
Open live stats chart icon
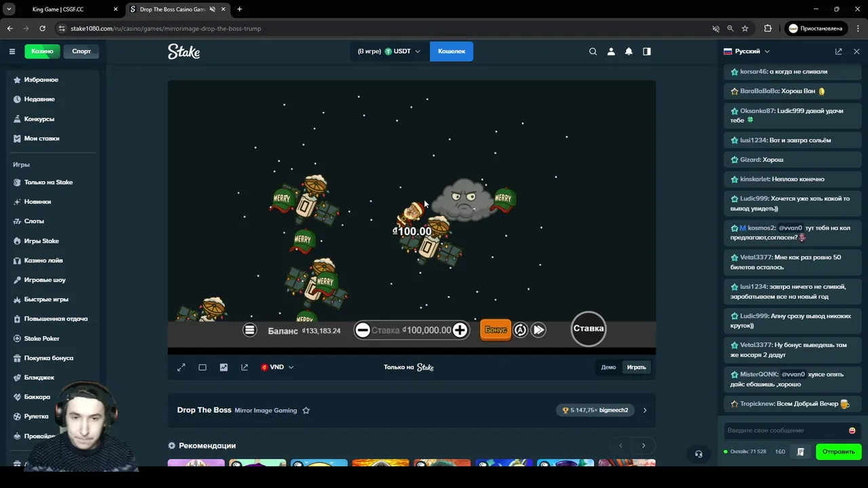click(x=224, y=367)
